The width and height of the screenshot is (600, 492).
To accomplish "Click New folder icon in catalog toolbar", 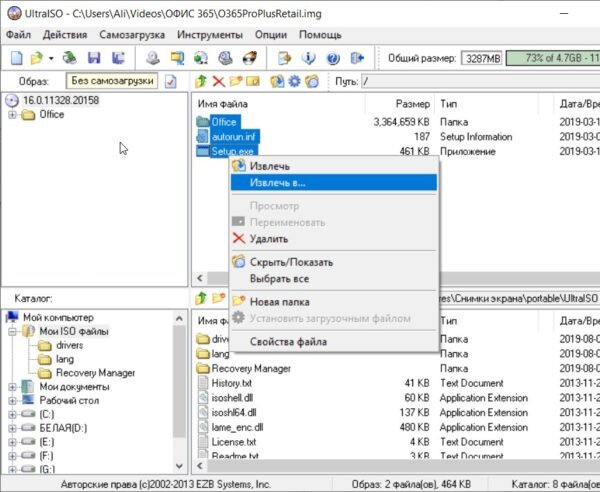I will point(218,298).
